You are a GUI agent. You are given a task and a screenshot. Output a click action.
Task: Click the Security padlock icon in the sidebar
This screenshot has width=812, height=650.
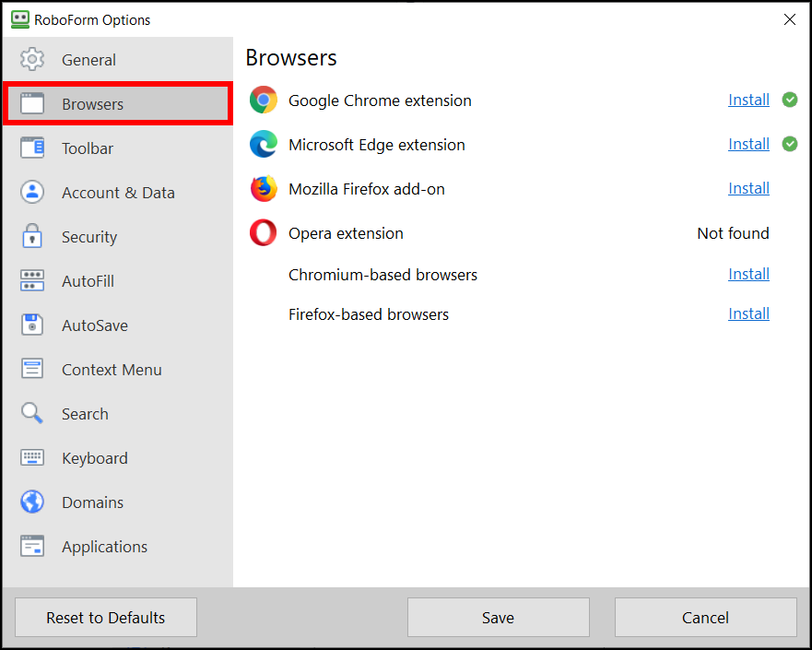point(32,236)
